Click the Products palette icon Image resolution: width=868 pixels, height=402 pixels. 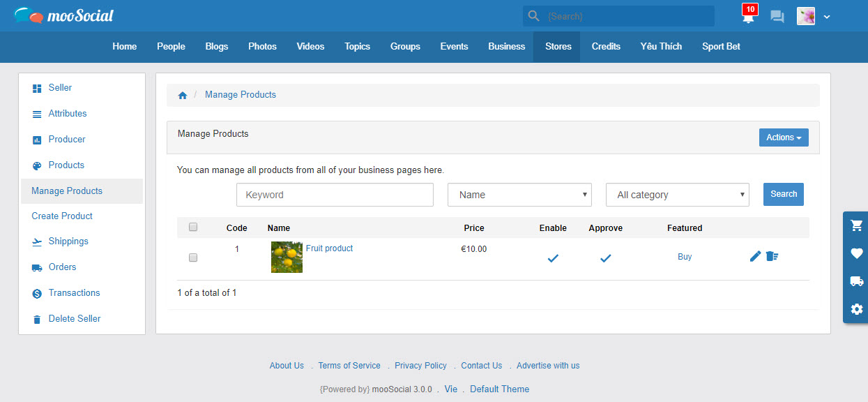tap(37, 165)
